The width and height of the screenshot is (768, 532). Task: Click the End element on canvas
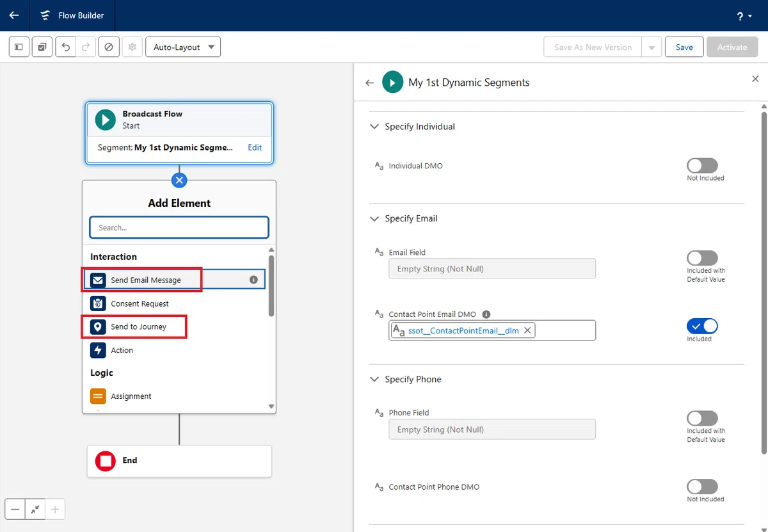click(179, 461)
